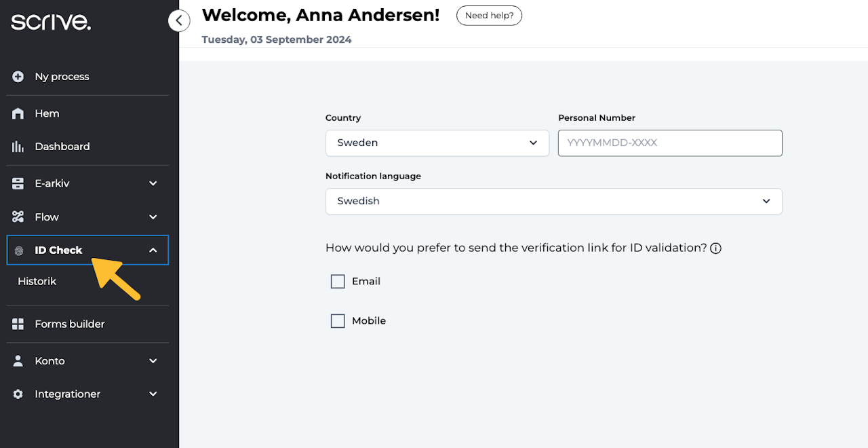
Task: Expand the Konto menu chevron
Action: (153, 361)
